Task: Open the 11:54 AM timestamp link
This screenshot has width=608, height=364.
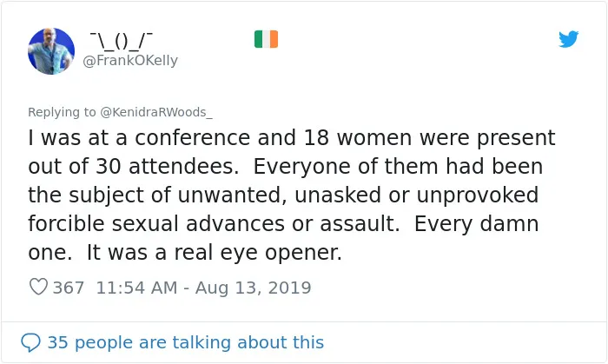Action: 136,288
